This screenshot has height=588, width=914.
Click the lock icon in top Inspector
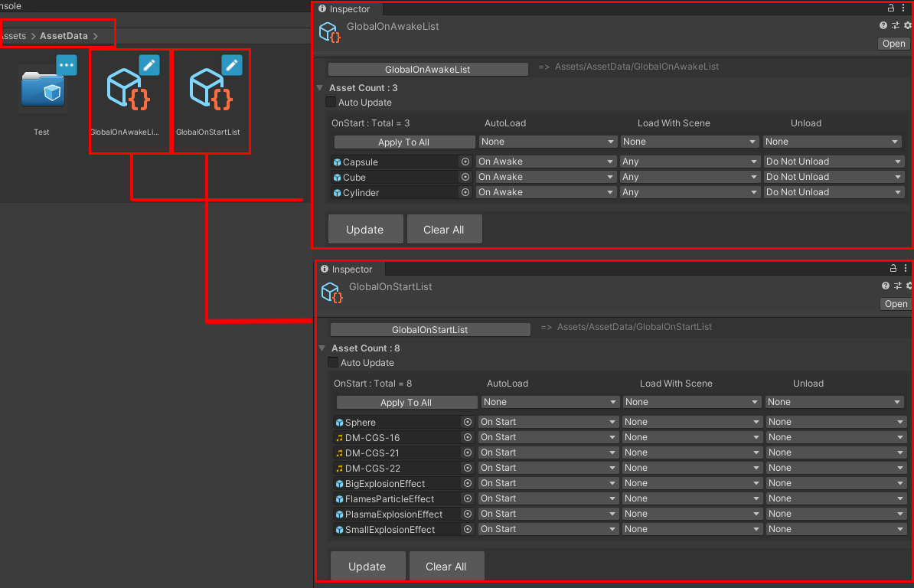click(890, 8)
